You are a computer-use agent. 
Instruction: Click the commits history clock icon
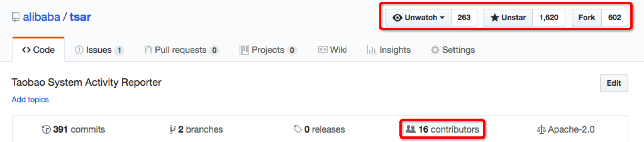pos(46,129)
